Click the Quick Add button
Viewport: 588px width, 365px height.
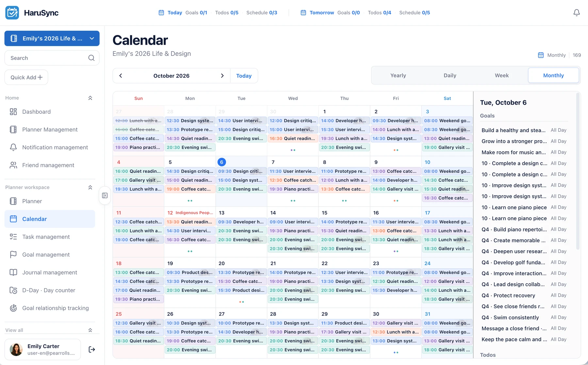pos(26,77)
